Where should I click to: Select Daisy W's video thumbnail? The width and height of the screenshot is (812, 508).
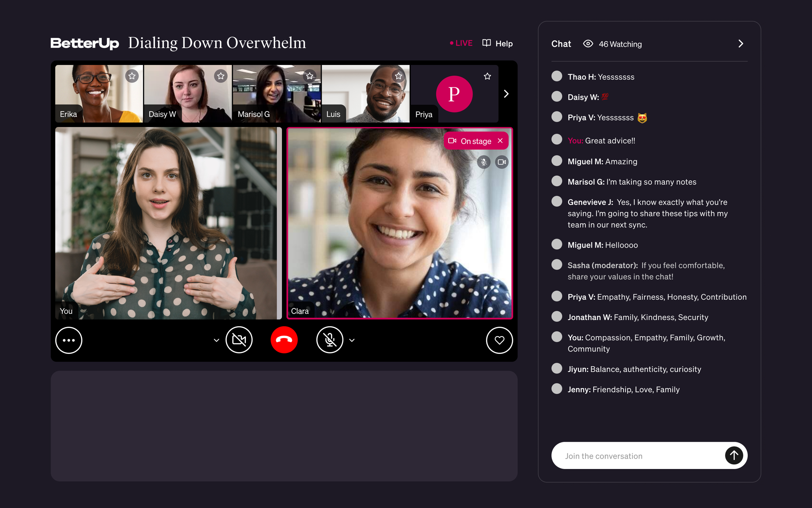coord(188,94)
